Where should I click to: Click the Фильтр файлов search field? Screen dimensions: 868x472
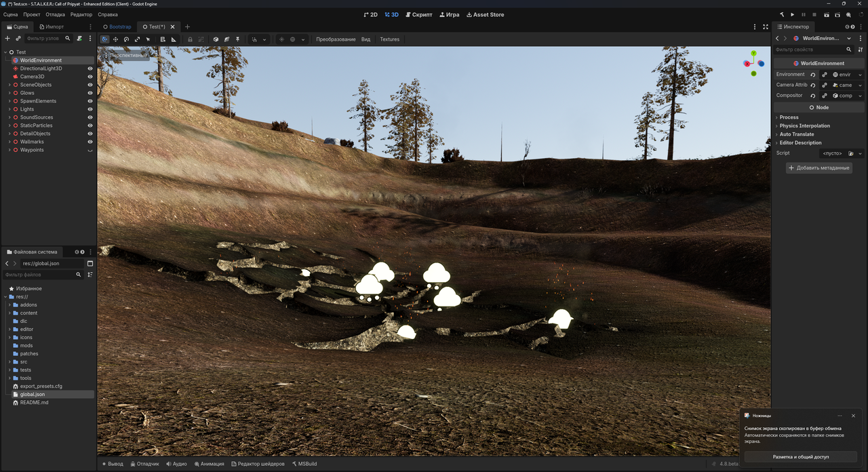(43, 275)
